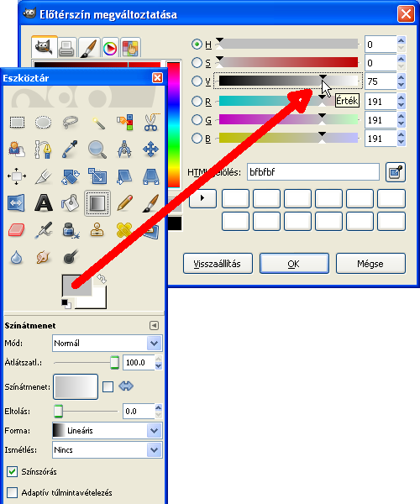Click the Visszaállítás button

[218, 264]
